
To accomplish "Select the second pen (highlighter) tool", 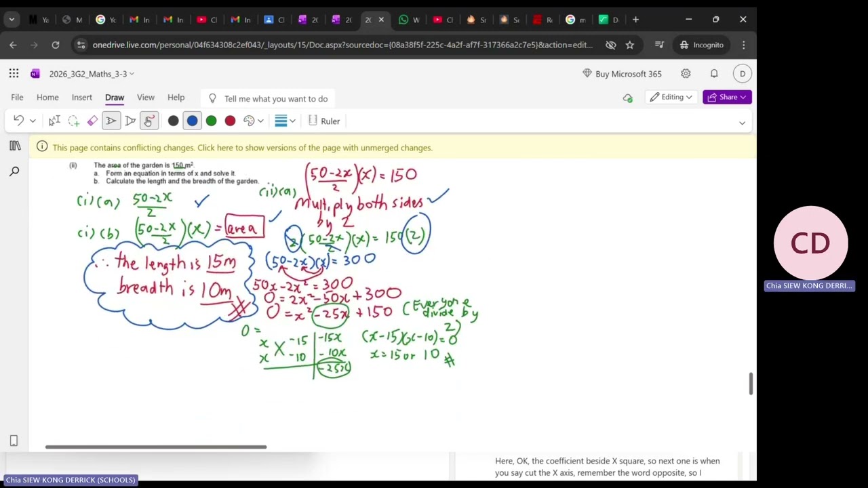I will (x=130, y=121).
